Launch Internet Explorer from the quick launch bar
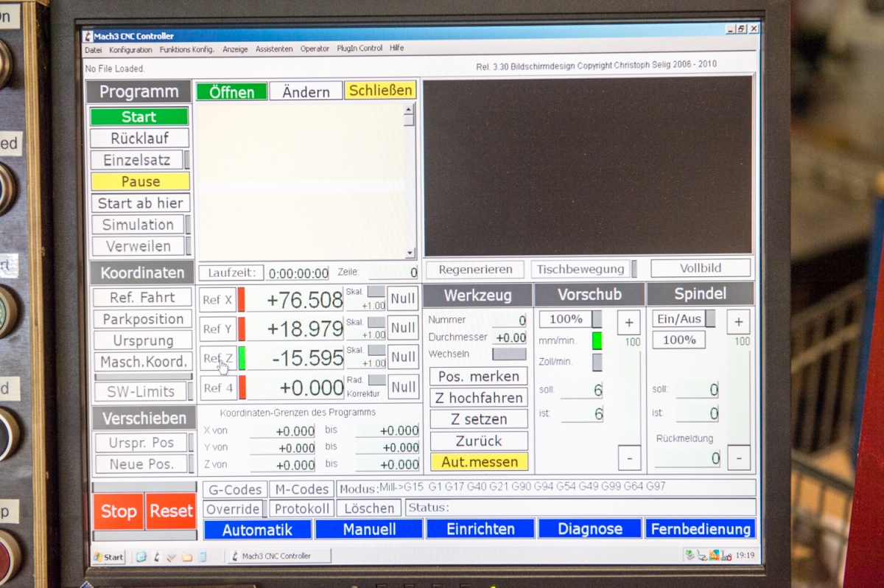884x588 pixels. tap(141, 557)
